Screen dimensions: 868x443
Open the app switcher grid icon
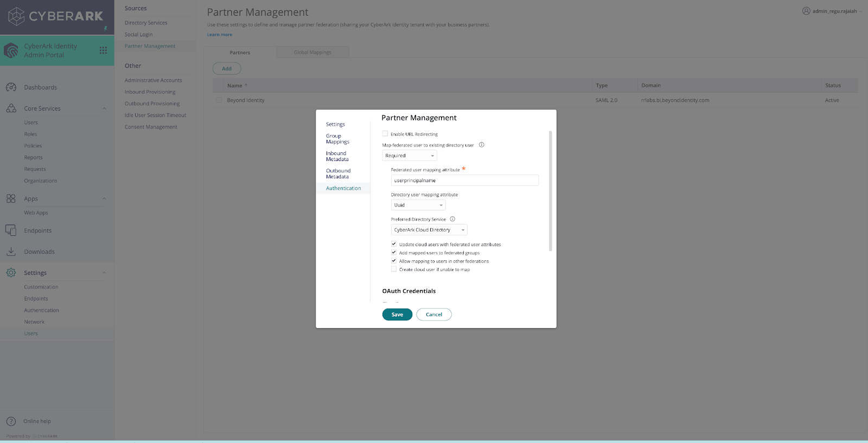coord(103,50)
